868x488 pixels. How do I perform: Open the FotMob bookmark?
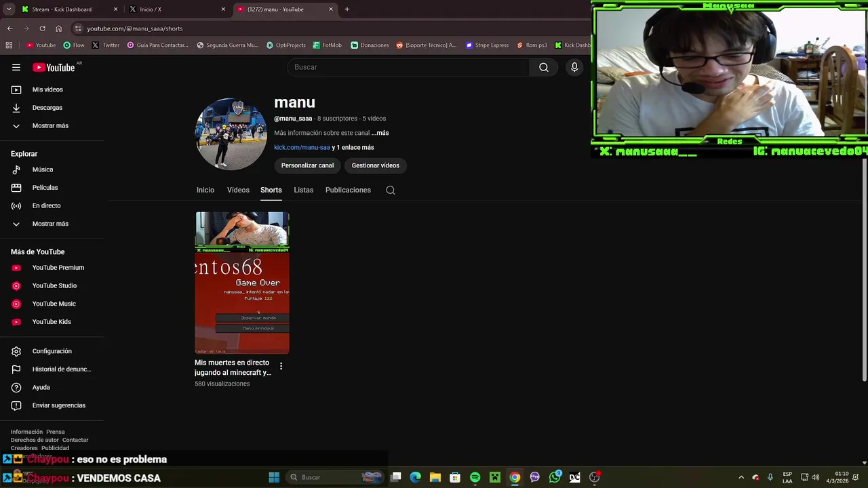click(327, 45)
